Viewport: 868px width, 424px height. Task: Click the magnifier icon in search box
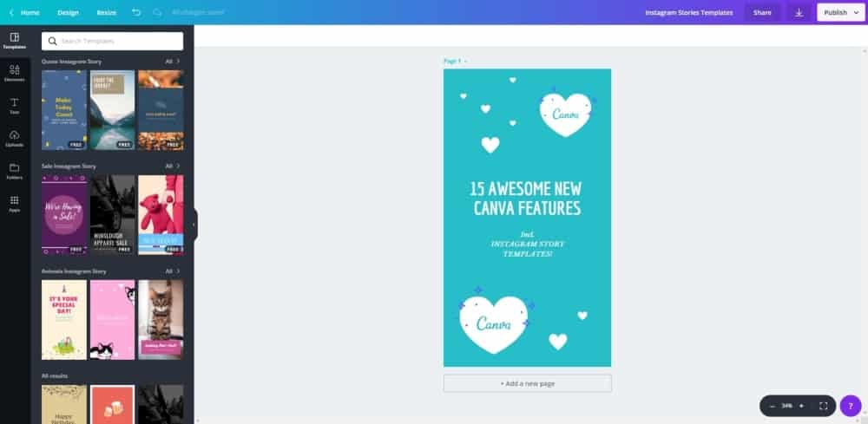point(53,41)
